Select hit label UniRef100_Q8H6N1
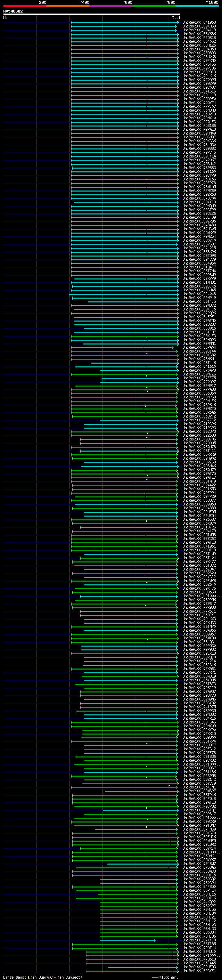Viewport: 222px width, 980px height. point(199,359)
